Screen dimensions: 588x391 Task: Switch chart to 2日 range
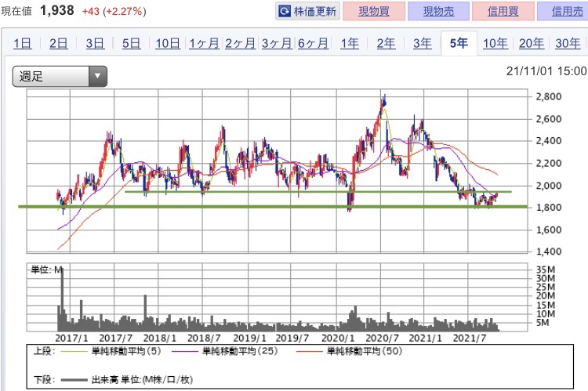pos(59,43)
